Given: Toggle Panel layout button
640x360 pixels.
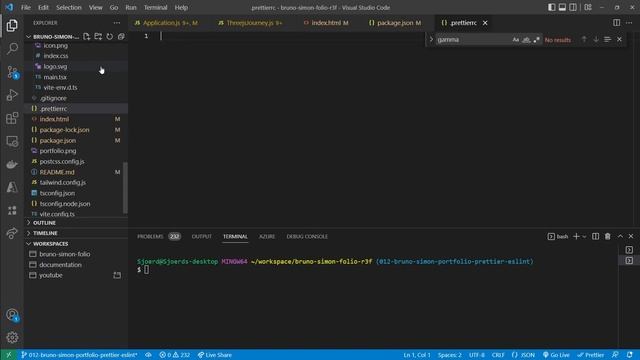Looking at the screenshot, I should point(562,7).
